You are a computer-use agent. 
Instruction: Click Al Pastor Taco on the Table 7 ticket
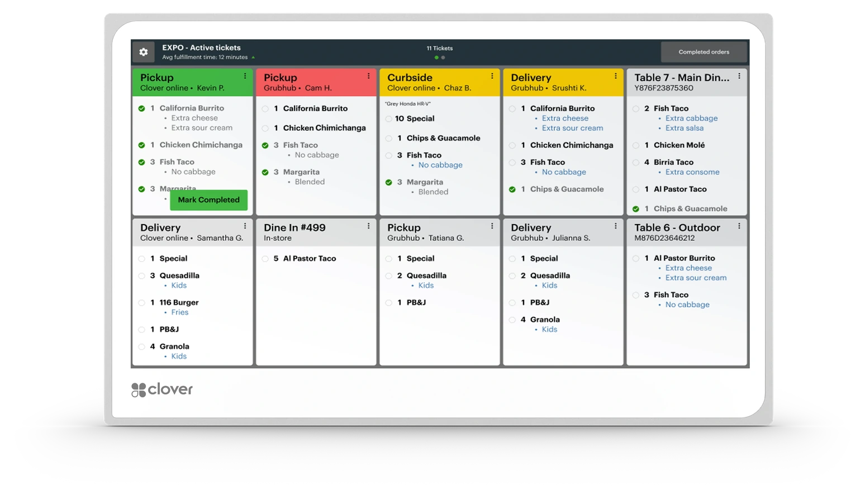coord(680,189)
